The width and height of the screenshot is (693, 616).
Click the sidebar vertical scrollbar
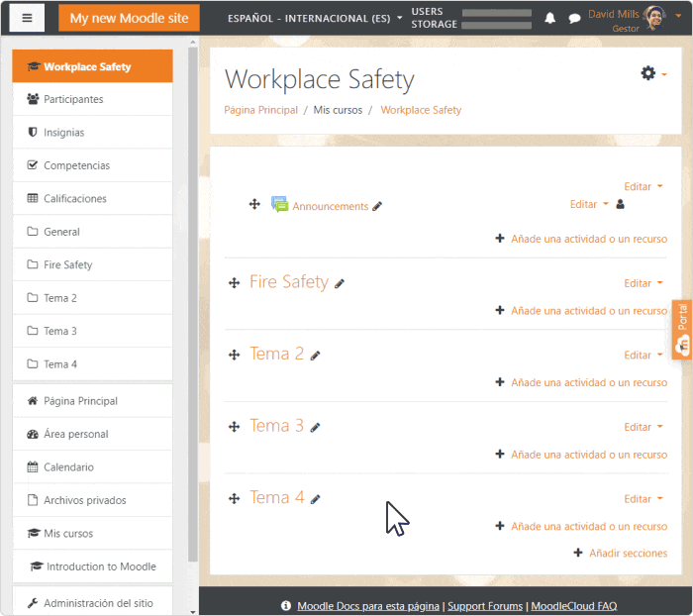(193, 297)
